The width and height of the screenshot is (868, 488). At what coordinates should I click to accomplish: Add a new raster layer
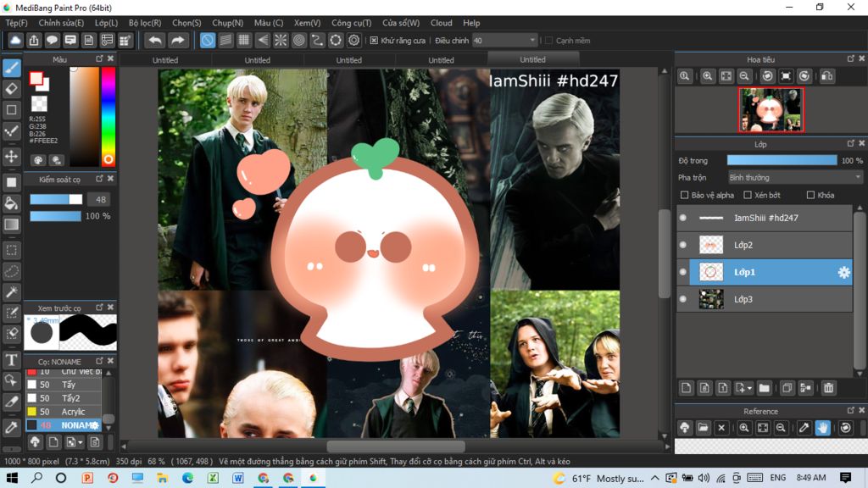point(687,388)
